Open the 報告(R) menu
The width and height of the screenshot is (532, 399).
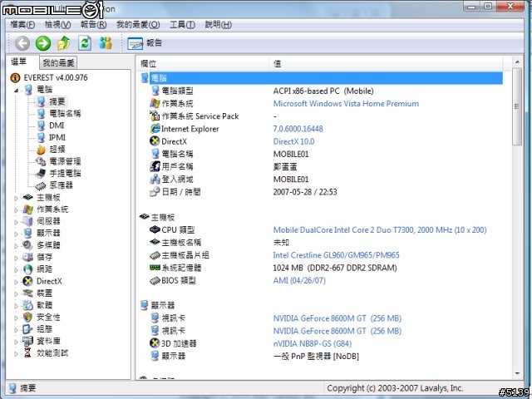[x=93, y=25]
